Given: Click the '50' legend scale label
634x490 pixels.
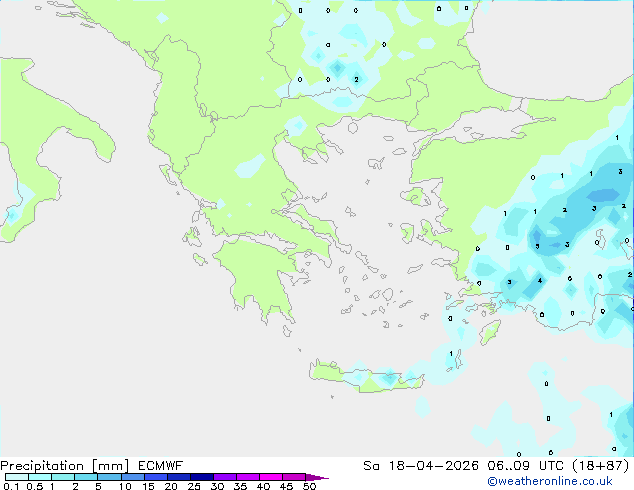Looking at the screenshot, I should pos(309,486).
